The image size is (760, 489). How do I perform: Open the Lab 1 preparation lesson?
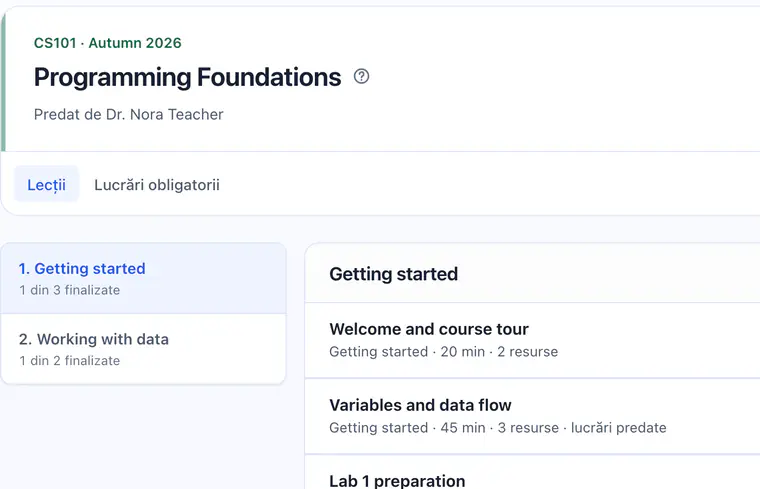(x=532, y=473)
